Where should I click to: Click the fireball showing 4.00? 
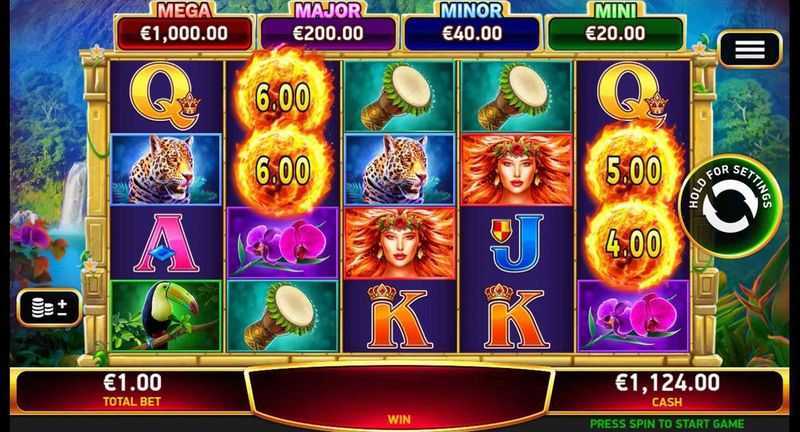point(633,243)
